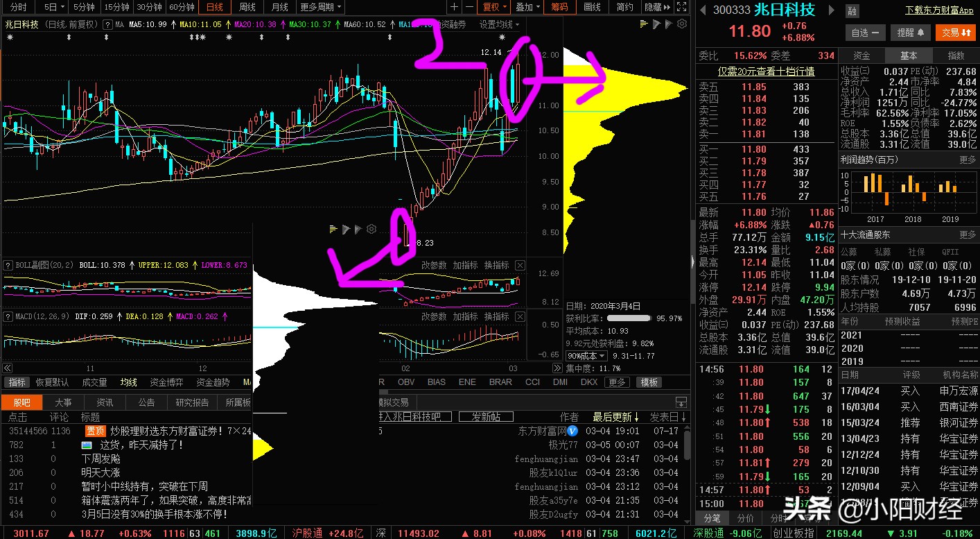Collapse the right side panel with the splitter arrow
This screenshot has height=539, width=980.
pyautogui.click(x=692, y=262)
